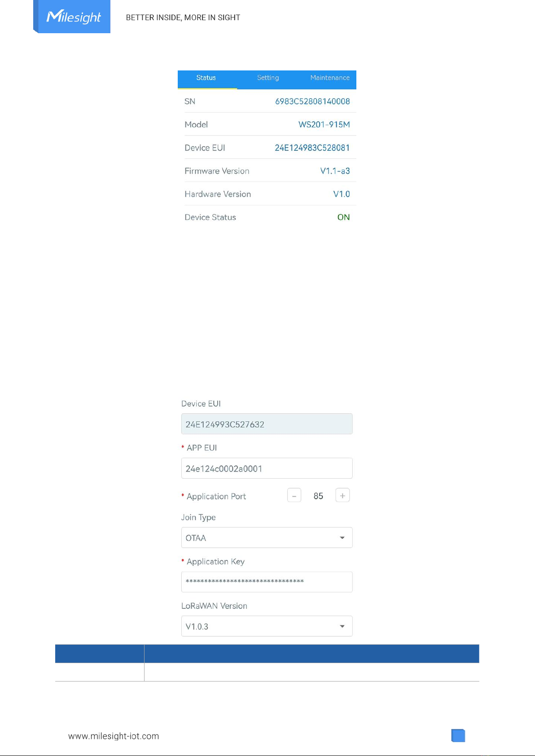
Task: Click the blue page number icon in footer
Action: click(458, 735)
